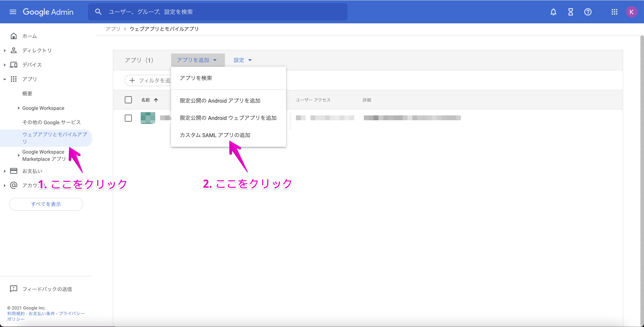
Task: Open 概要 under アプリ
Action: 27,94
